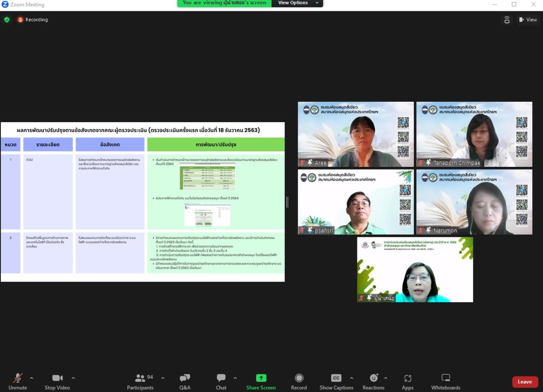Click the divider handle between screen and videos
The image size is (543, 392).
[x=287, y=202]
